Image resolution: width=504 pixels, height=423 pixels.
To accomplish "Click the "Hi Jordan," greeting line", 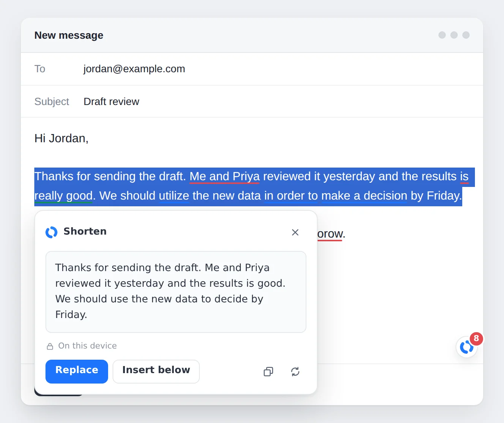I will 62,139.
